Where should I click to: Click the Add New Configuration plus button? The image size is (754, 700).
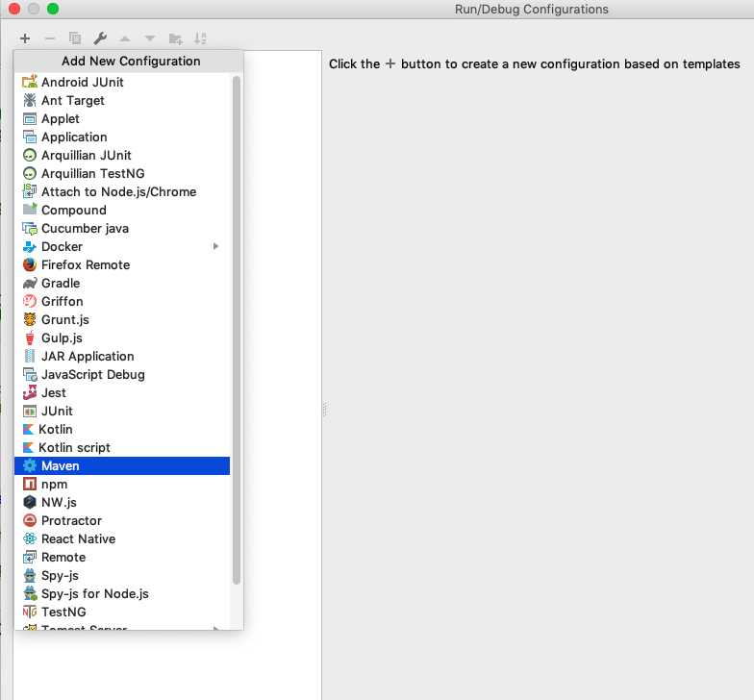(25, 38)
